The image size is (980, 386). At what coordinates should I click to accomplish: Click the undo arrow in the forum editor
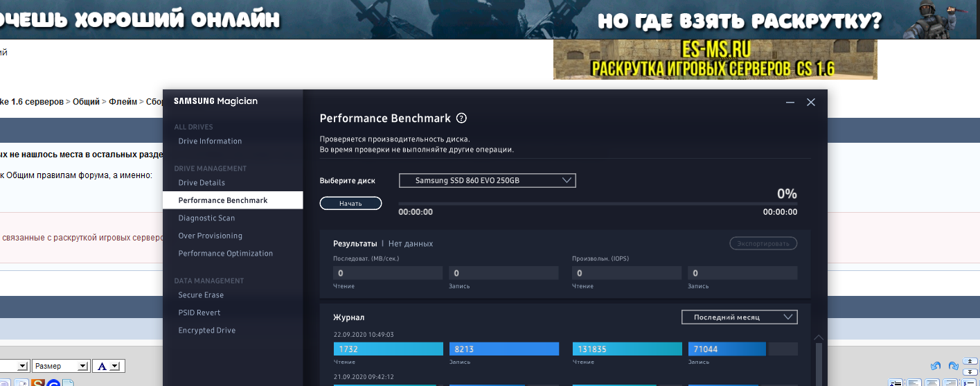(936, 366)
